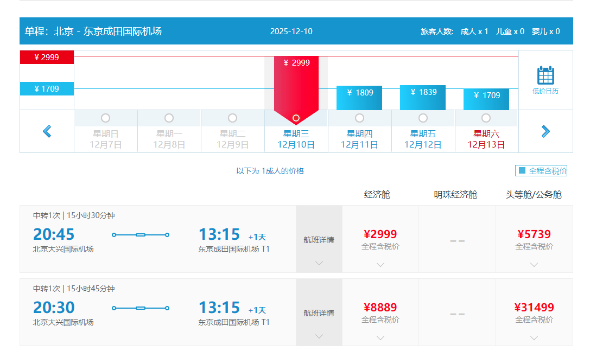Click route icon of 20:30 flight
This screenshot has height=364, width=590.
click(141, 308)
